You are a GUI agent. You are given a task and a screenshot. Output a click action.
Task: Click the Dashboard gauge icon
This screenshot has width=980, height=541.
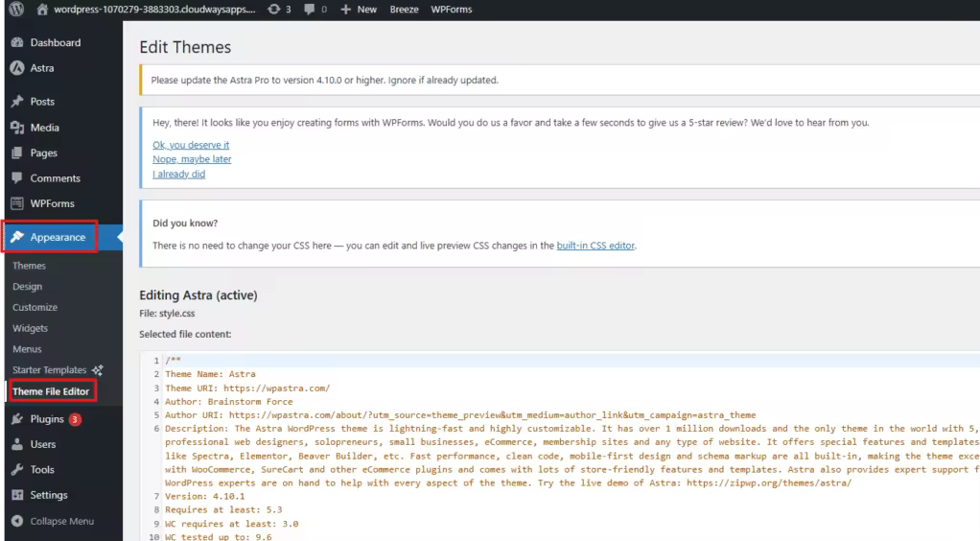tap(17, 42)
